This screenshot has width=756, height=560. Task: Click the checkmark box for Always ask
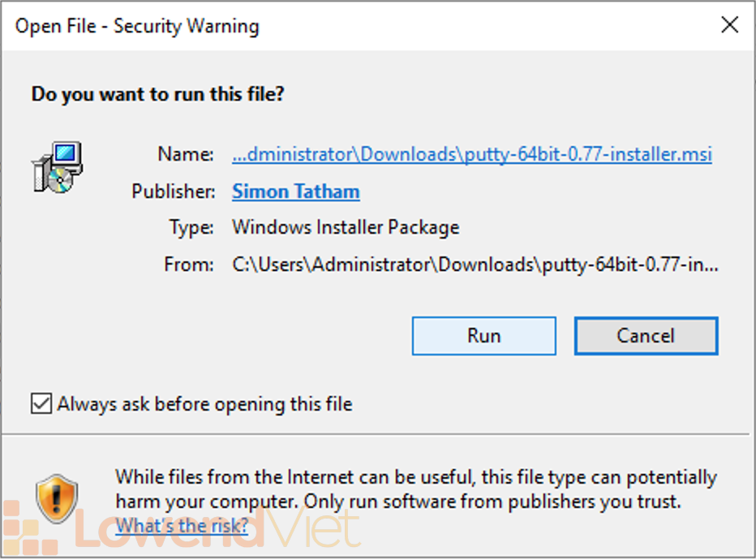point(41,403)
